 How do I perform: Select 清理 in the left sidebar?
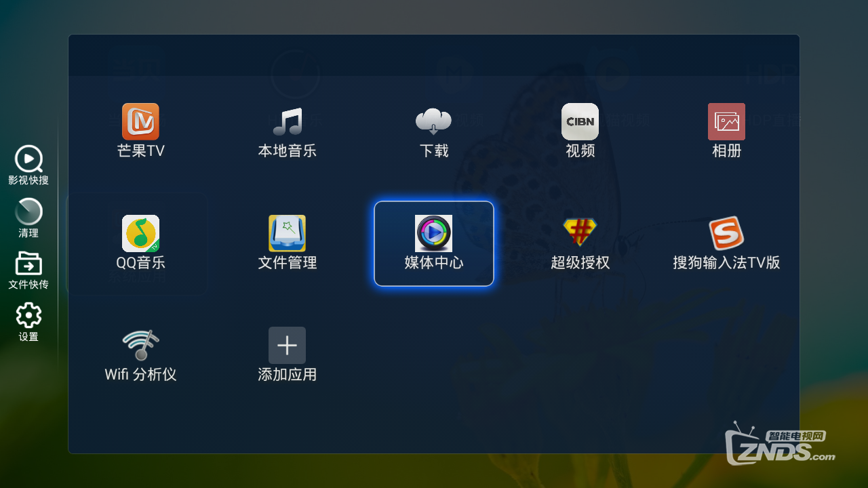click(28, 218)
